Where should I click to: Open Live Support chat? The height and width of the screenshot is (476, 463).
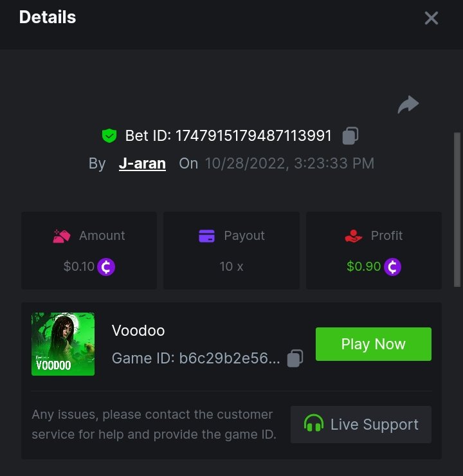tap(361, 425)
